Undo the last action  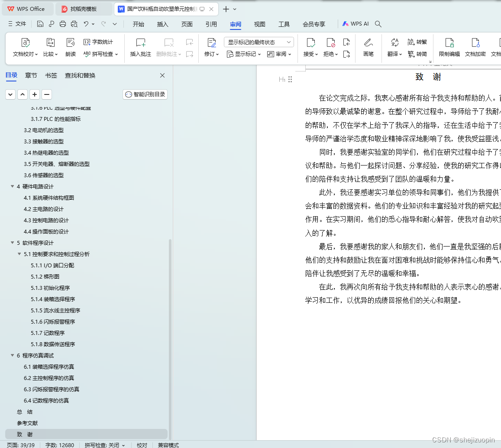click(x=86, y=24)
